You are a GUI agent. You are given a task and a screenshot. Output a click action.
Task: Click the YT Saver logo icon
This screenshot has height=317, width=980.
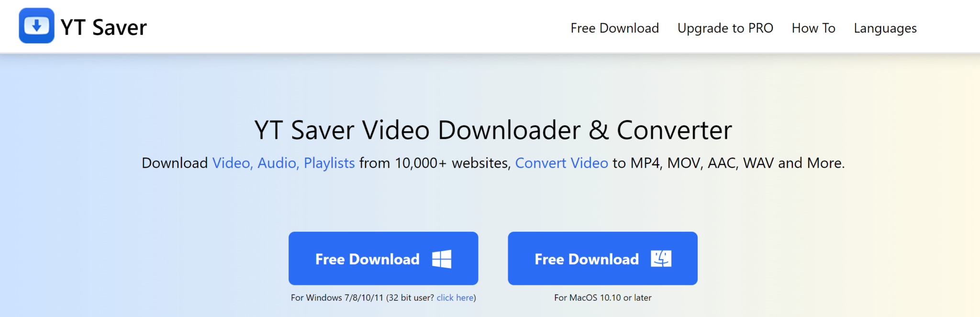(x=36, y=26)
